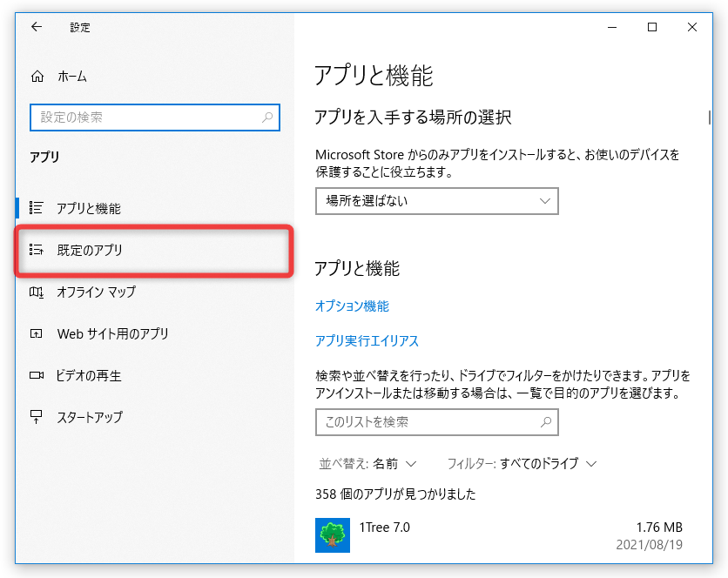Viewport: 728px width, 578px height.
Task: Select ビデオの再生 in the sidebar
Action: pos(155,375)
